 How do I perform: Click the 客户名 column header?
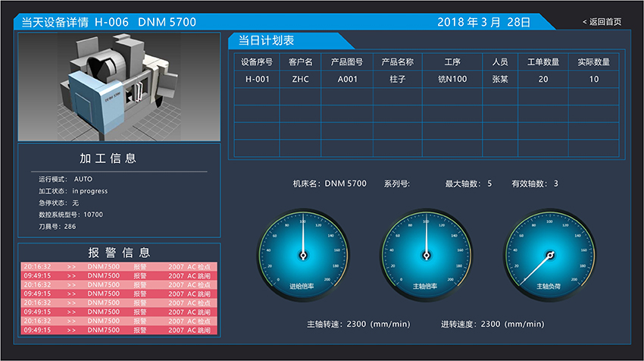tap(301, 62)
